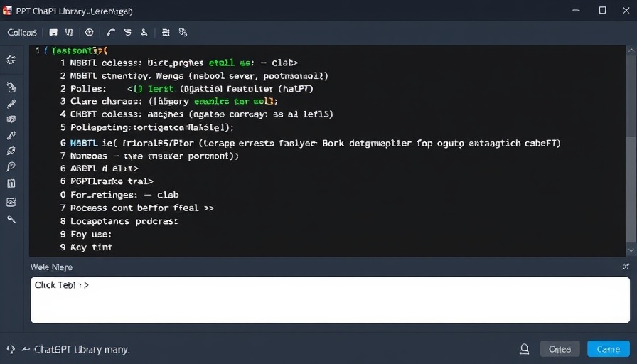Click the pin icon beside Wele Nlere
637x364 pixels.
coord(626,267)
